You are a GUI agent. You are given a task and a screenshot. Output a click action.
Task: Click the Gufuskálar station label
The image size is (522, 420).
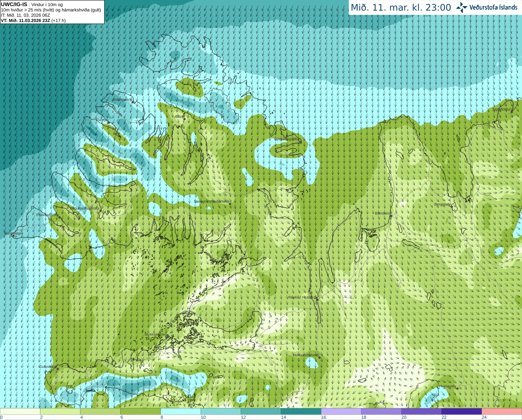(48, 366)
